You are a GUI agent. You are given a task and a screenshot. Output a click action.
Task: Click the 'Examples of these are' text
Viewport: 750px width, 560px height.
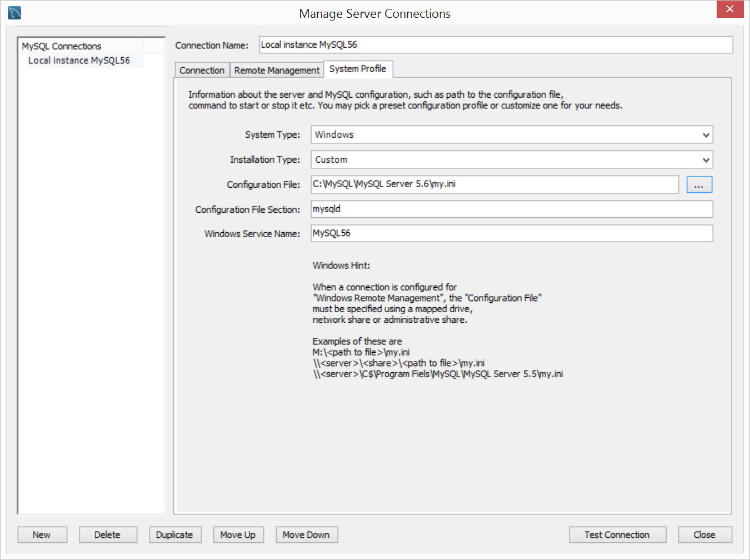click(x=357, y=342)
